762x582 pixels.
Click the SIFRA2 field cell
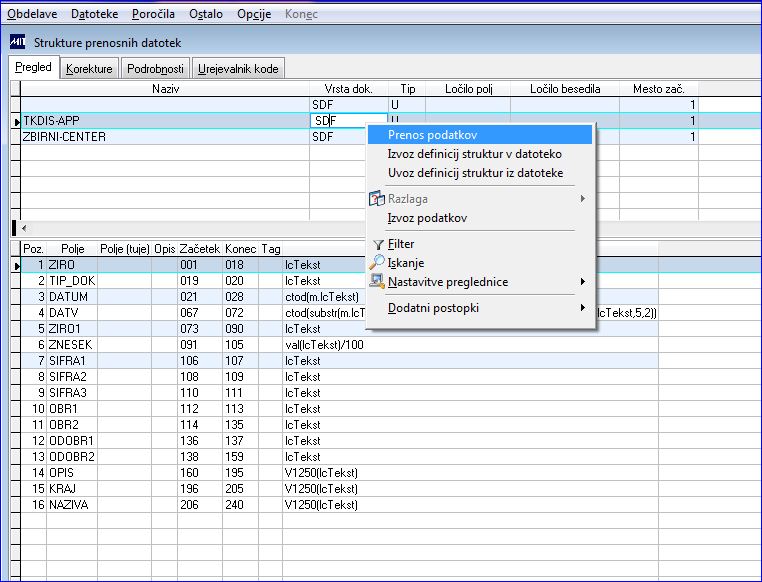[72, 377]
